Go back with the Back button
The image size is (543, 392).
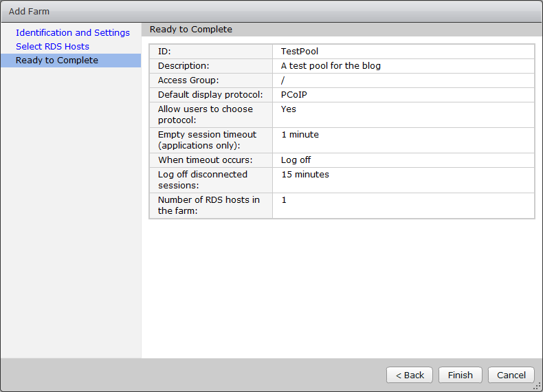[410, 375]
